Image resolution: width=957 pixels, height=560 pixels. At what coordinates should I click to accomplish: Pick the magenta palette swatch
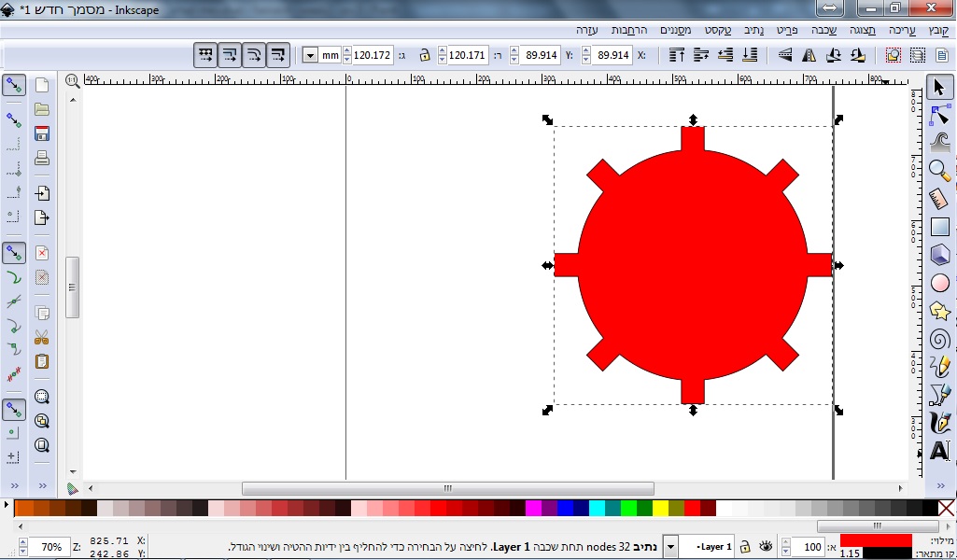click(533, 508)
